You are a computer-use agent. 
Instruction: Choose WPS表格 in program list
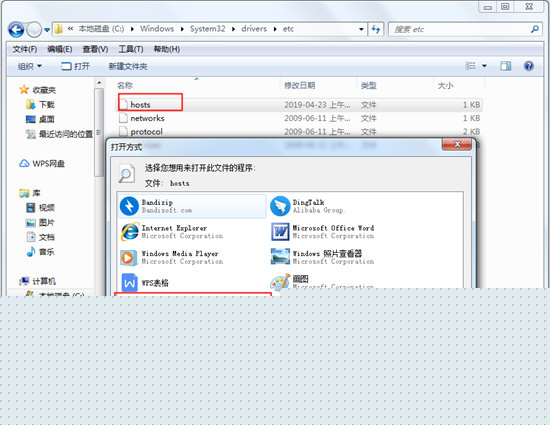tap(192, 282)
